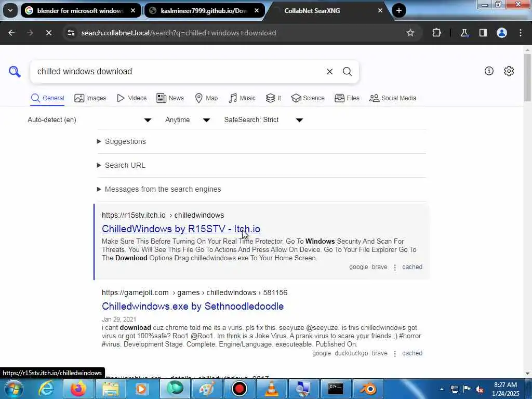Click the SearXNG magnifier logo
532x399 pixels.
point(15,72)
